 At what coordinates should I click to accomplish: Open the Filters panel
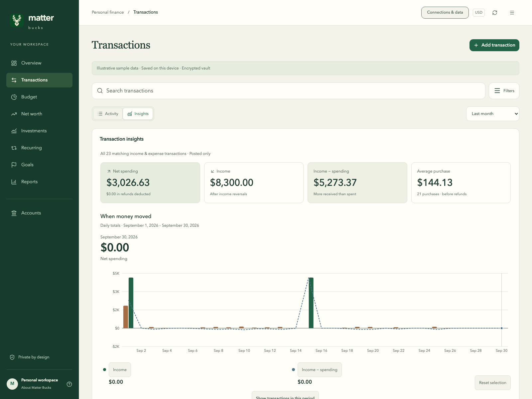click(x=504, y=91)
